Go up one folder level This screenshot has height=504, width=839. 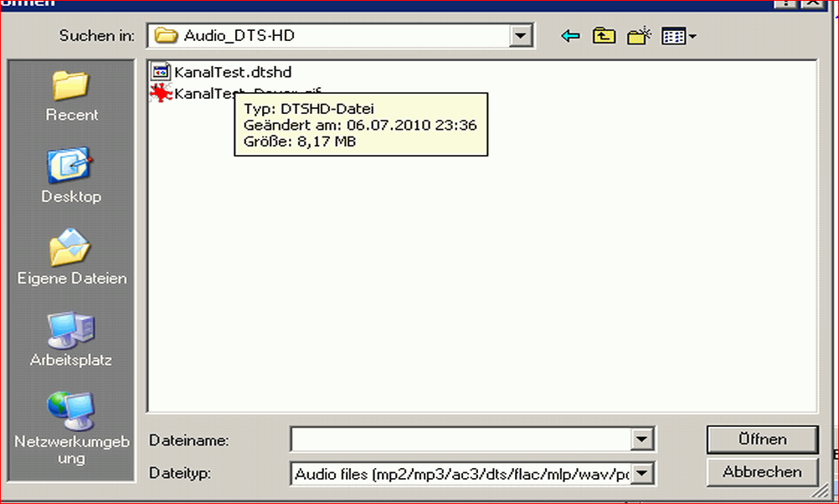point(603,36)
